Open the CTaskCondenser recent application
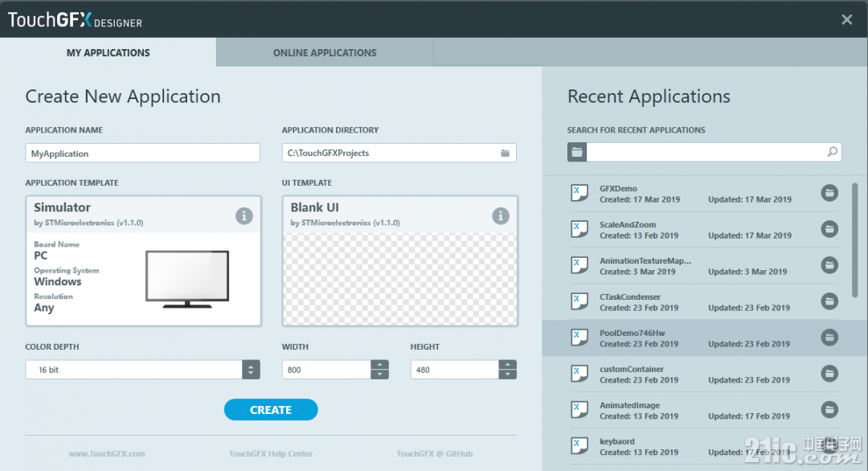The image size is (868, 471). click(x=703, y=302)
